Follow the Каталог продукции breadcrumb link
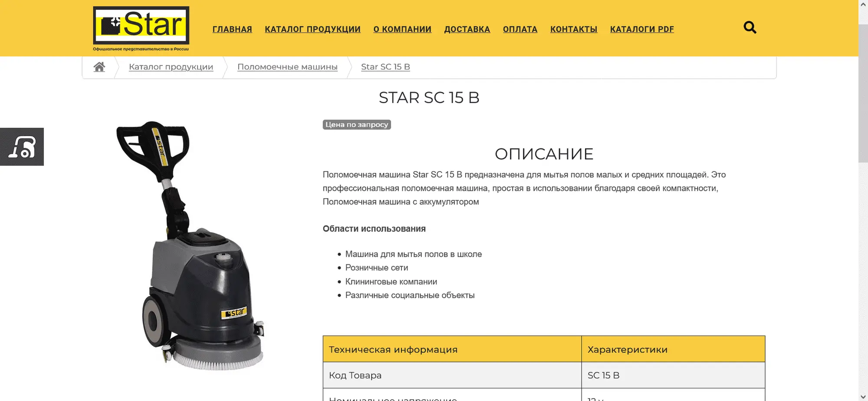Screen dimensions: 868x401 tap(171, 67)
